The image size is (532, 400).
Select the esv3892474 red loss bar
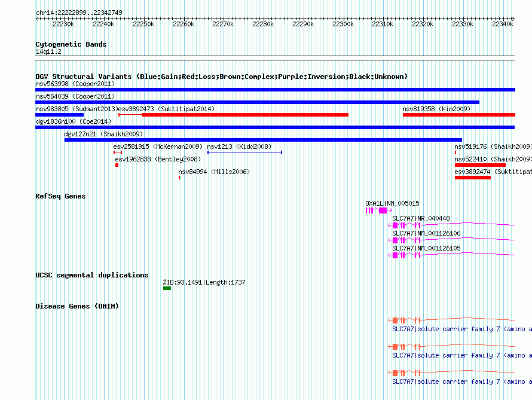click(x=473, y=178)
